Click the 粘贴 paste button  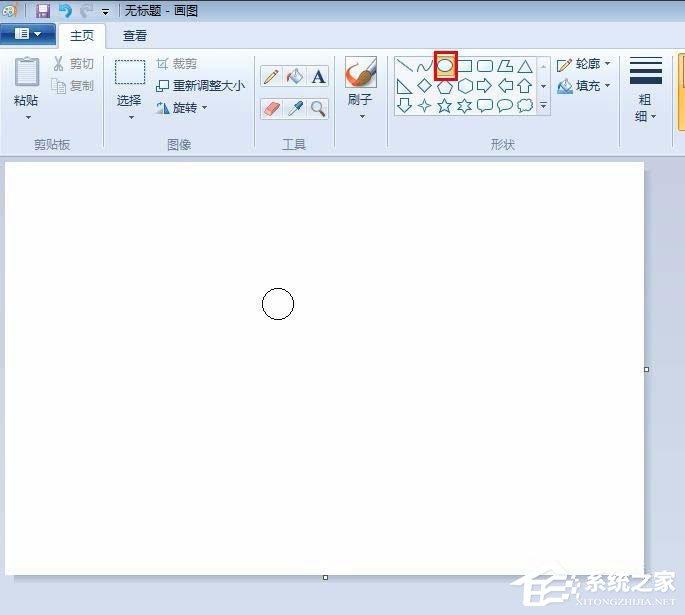27,89
